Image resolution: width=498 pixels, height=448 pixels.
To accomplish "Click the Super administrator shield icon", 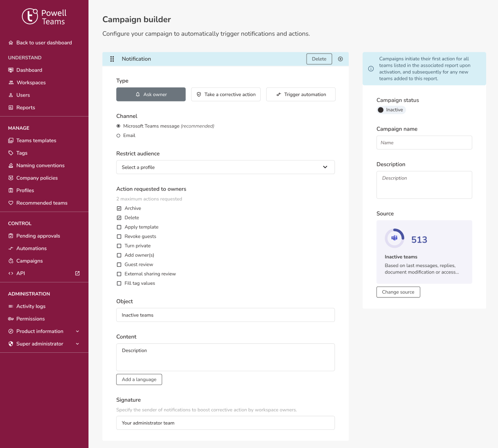I will point(11,344).
